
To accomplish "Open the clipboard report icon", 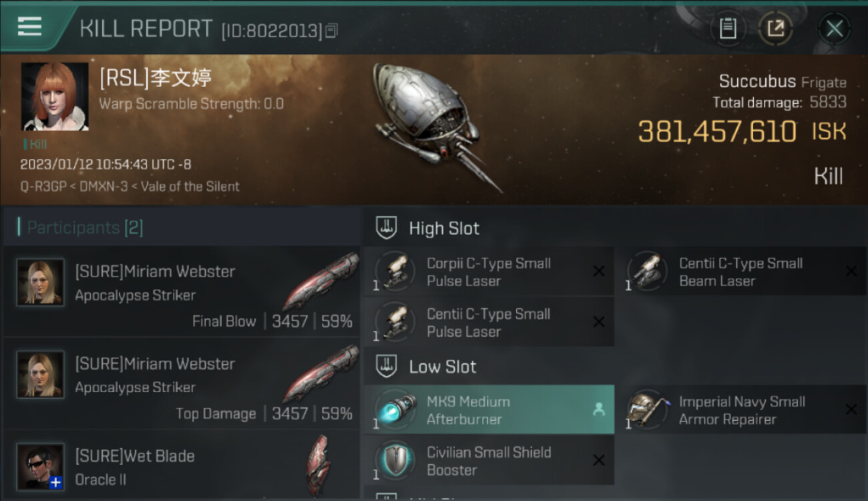I will tap(728, 28).
